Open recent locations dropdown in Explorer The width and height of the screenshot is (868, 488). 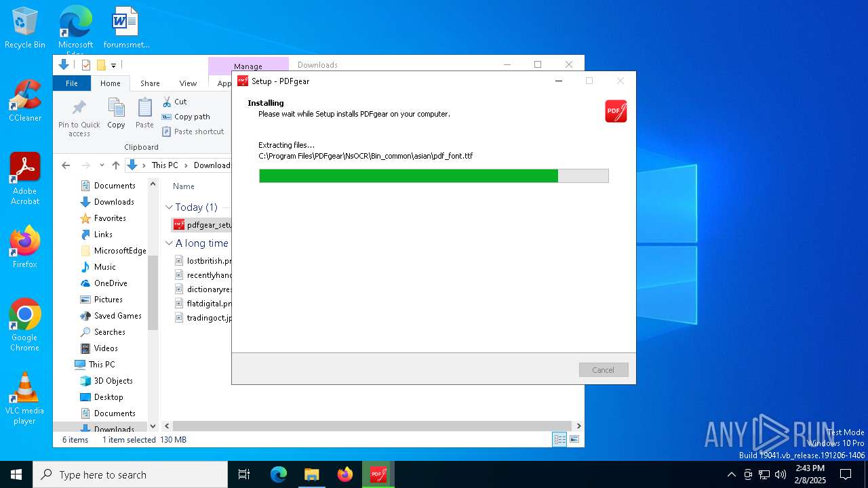click(x=102, y=165)
